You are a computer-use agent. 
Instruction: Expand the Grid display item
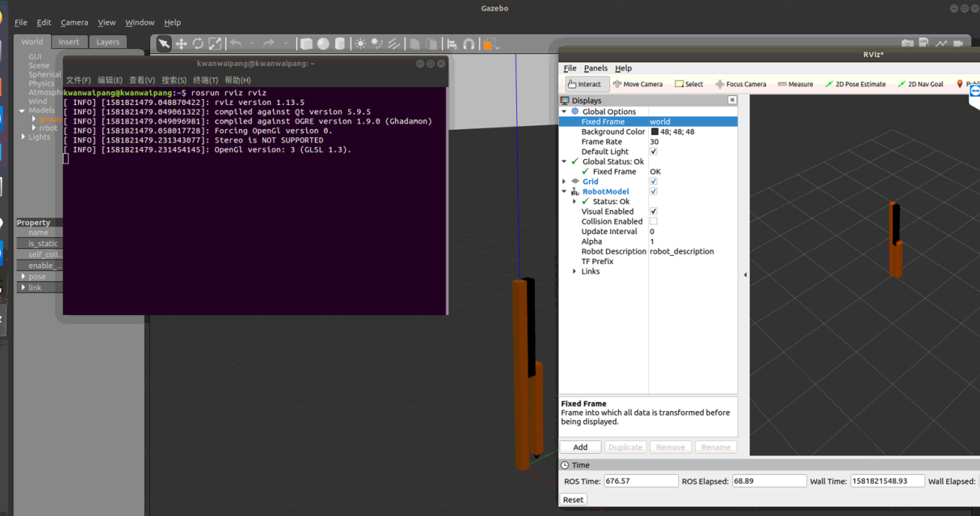564,181
